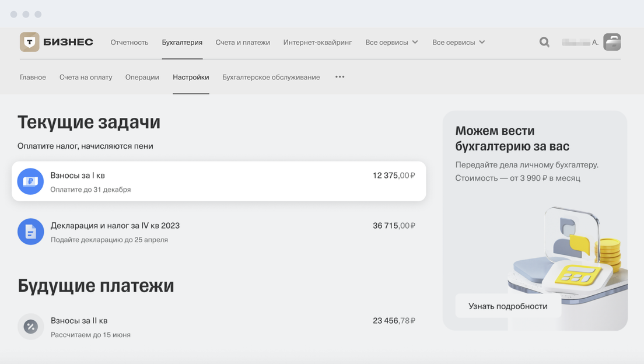
Task: Click the T-Business logo icon
Action: [30, 42]
